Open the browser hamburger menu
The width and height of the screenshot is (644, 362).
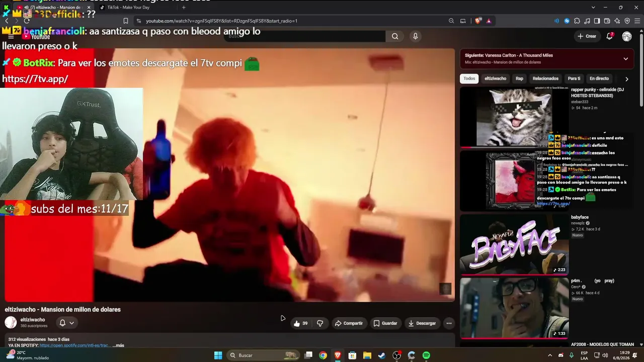tap(637, 21)
